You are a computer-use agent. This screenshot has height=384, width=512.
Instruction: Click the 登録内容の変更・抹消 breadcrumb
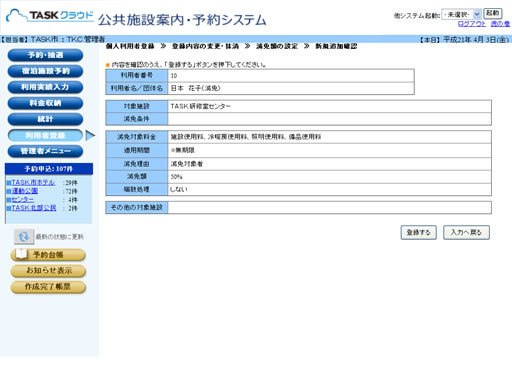pos(205,46)
